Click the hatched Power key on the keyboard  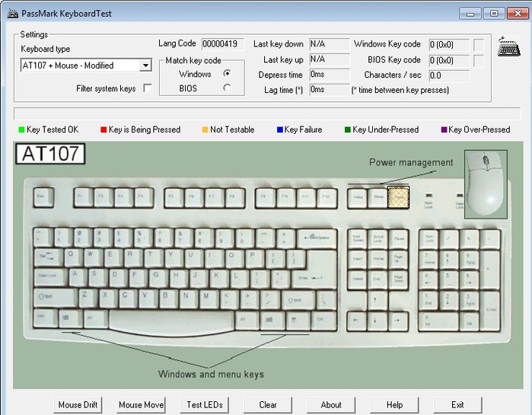398,197
